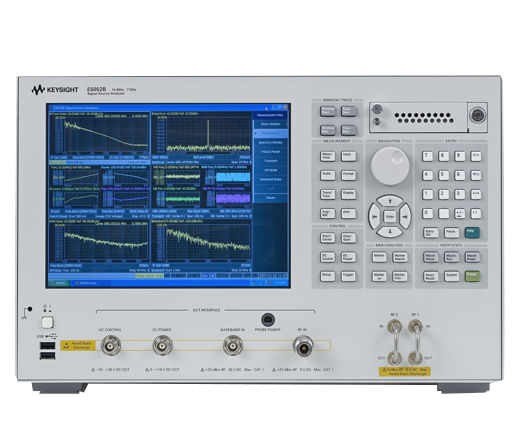Tap the k/m unit key

[476, 194]
